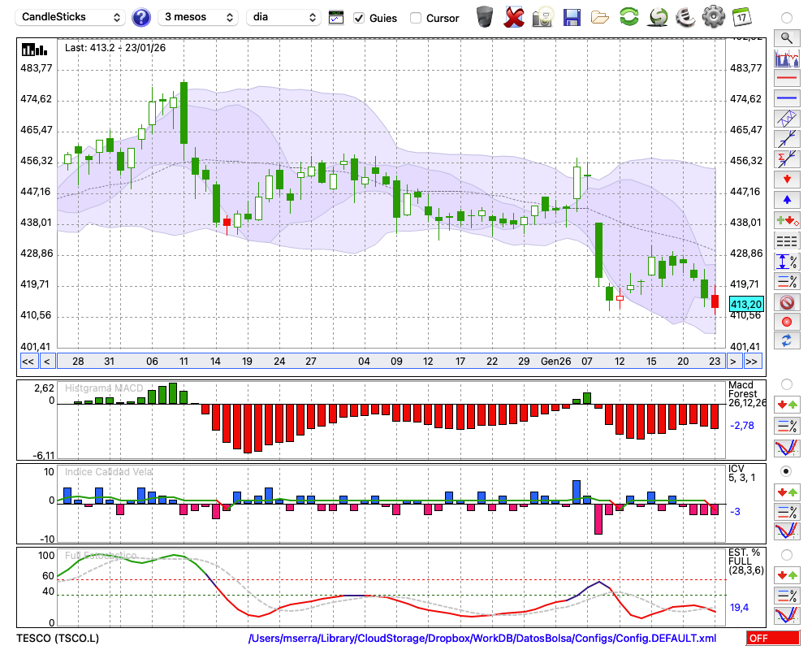Image resolution: width=812 pixels, height=650 pixels.
Task: Jump to chart start with << button
Action: click(x=28, y=362)
